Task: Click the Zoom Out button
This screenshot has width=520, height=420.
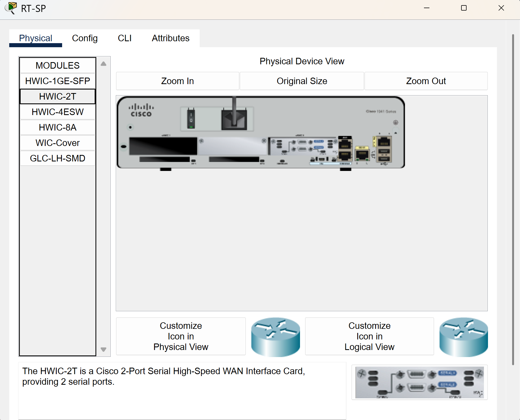Action: coord(426,81)
